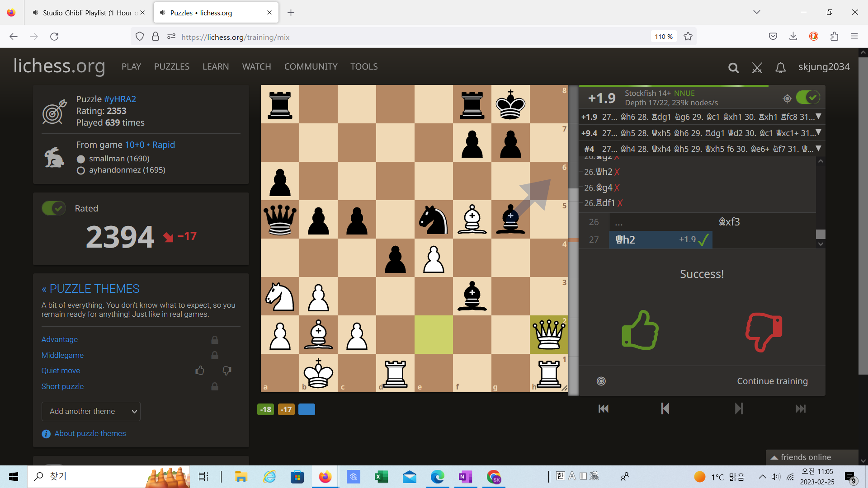
Task: Downvote the Quiet move theme
Action: 227,371
